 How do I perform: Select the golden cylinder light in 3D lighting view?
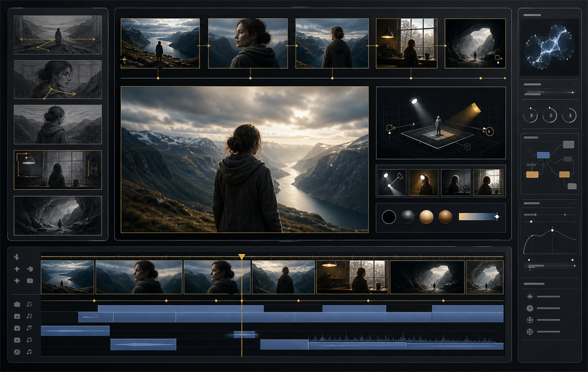(x=476, y=108)
